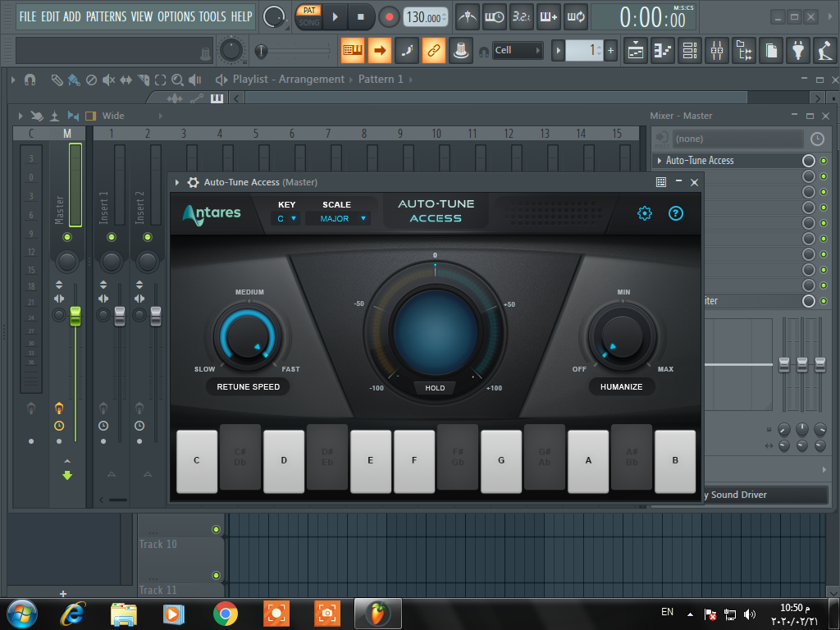The width and height of the screenshot is (840, 630).
Task: Click the step edit orange arrow icon
Action: coord(379,51)
